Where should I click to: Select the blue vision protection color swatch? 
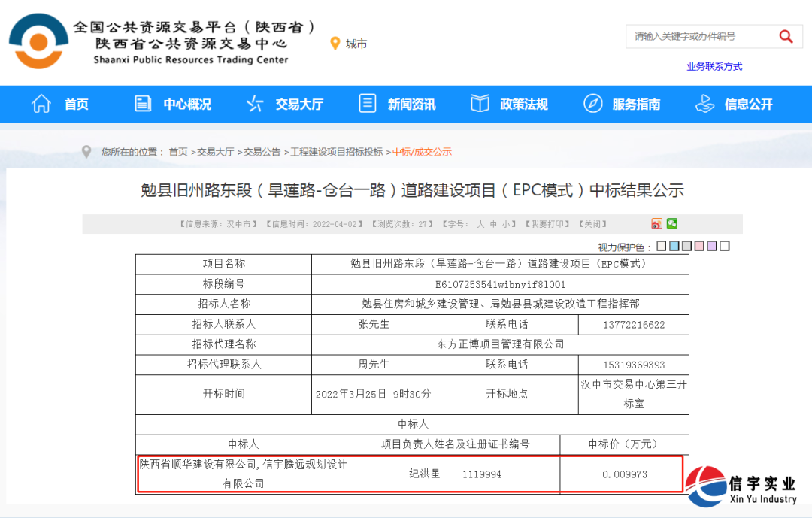(x=672, y=245)
